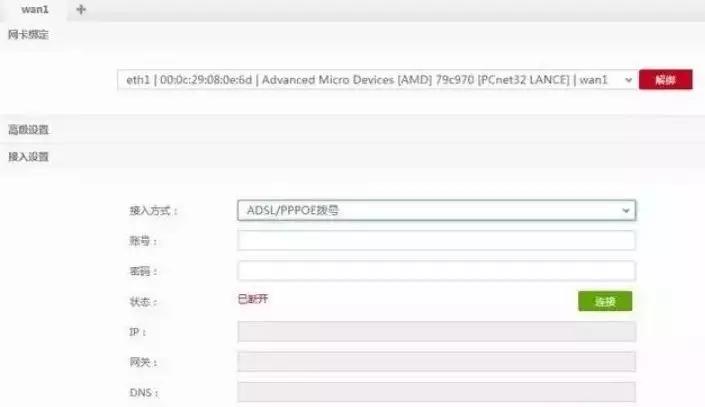Focus the 账号 account input field
The height and width of the screenshot is (407, 705).
coord(437,241)
